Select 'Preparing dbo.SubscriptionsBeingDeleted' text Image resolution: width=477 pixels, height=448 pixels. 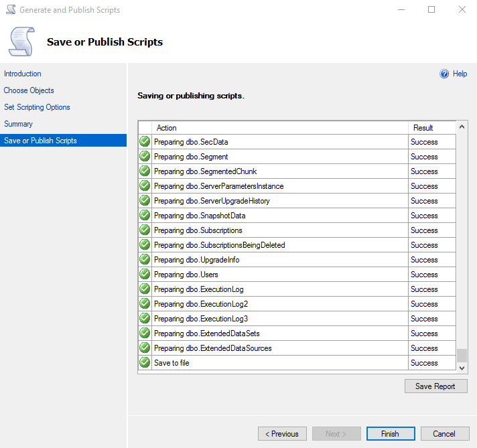coord(220,245)
